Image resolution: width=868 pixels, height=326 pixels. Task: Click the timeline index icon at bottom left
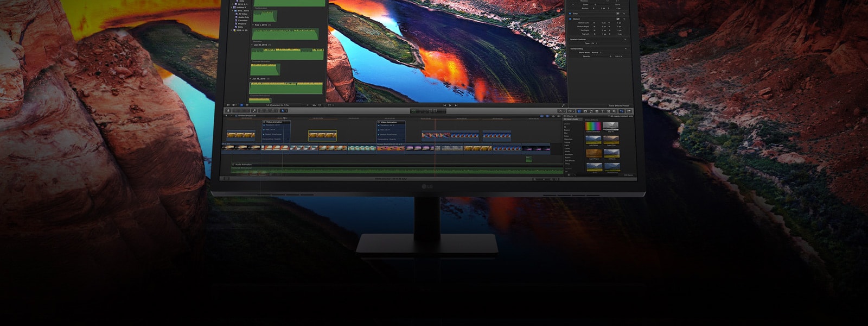[226, 179]
